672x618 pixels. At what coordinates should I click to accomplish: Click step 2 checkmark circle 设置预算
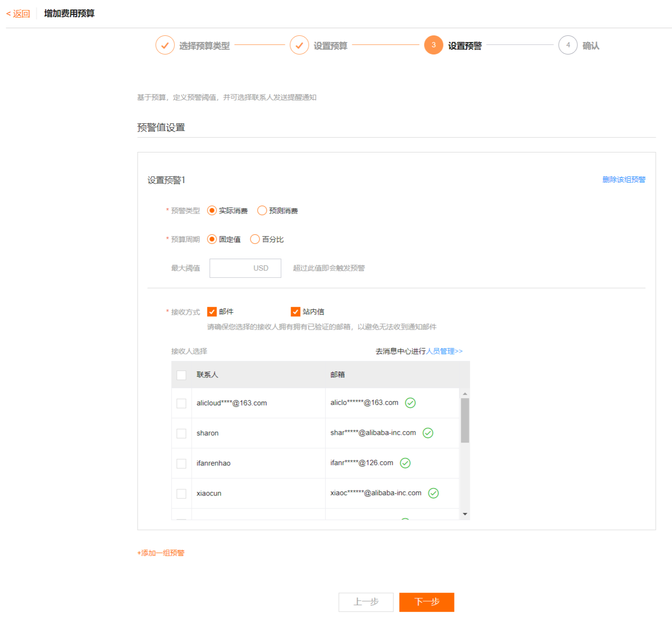(x=299, y=45)
